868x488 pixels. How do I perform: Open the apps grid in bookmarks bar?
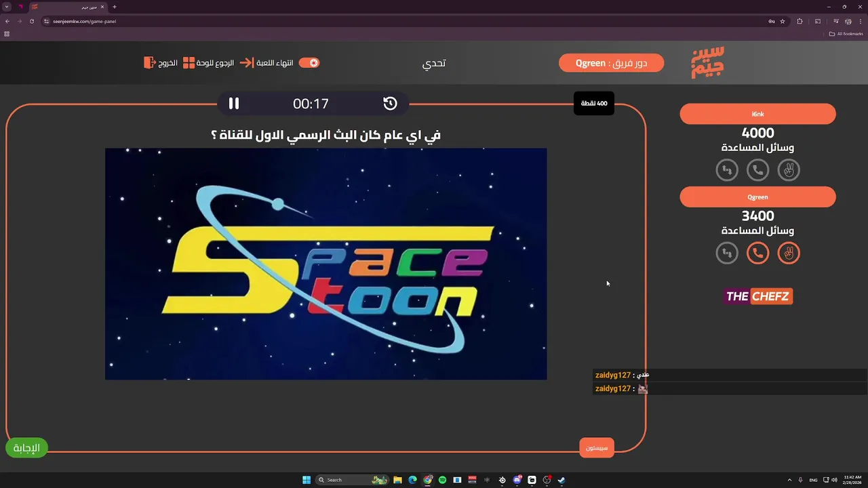tap(7, 34)
